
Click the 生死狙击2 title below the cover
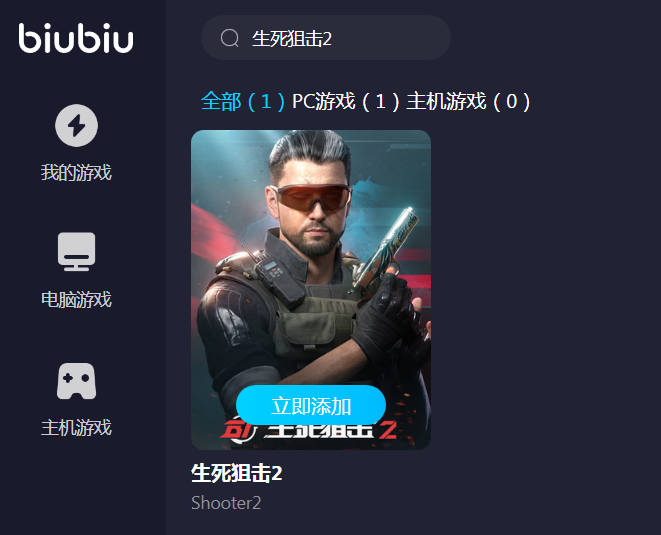(x=236, y=473)
